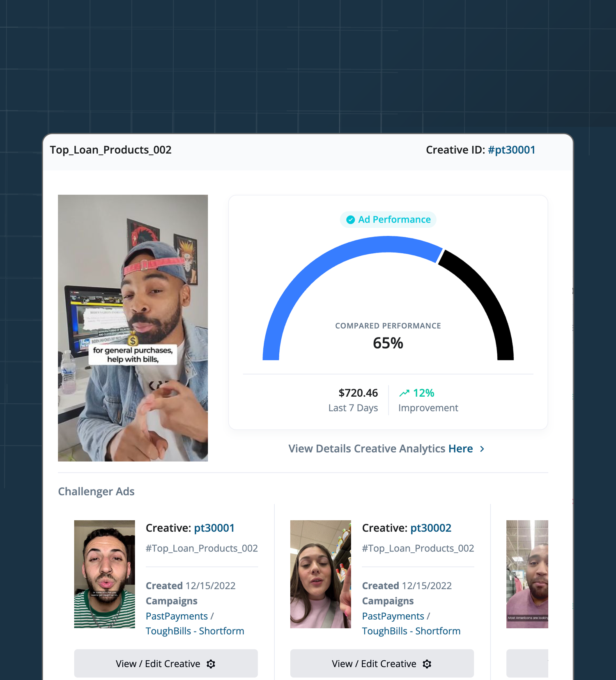Open the pt30002 challenger creative link
Screen dimensions: 616x680
(x=430, y=528)
